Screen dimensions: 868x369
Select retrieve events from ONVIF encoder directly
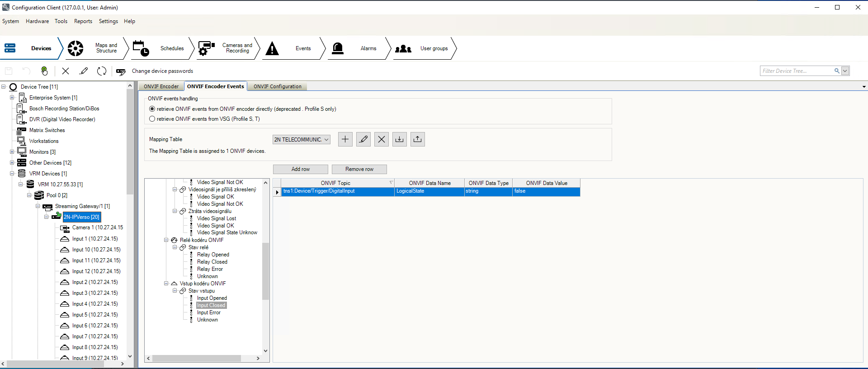pyautogui.click(x=152, y=109)
